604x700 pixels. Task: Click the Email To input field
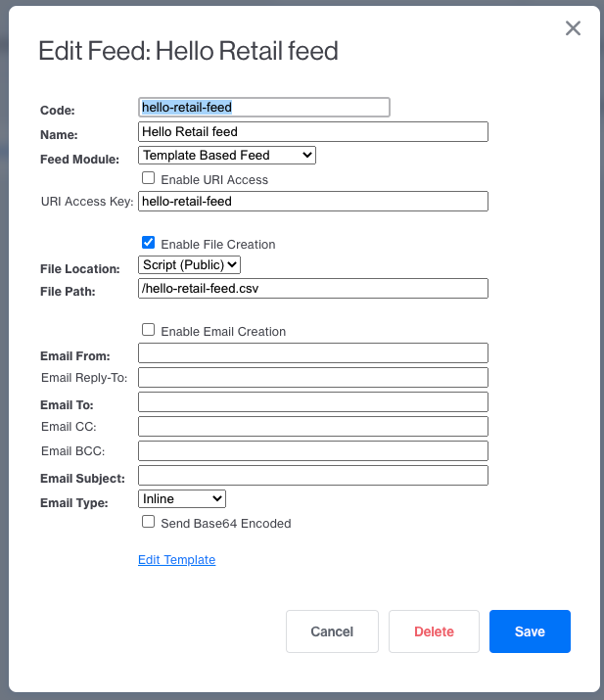313,402
